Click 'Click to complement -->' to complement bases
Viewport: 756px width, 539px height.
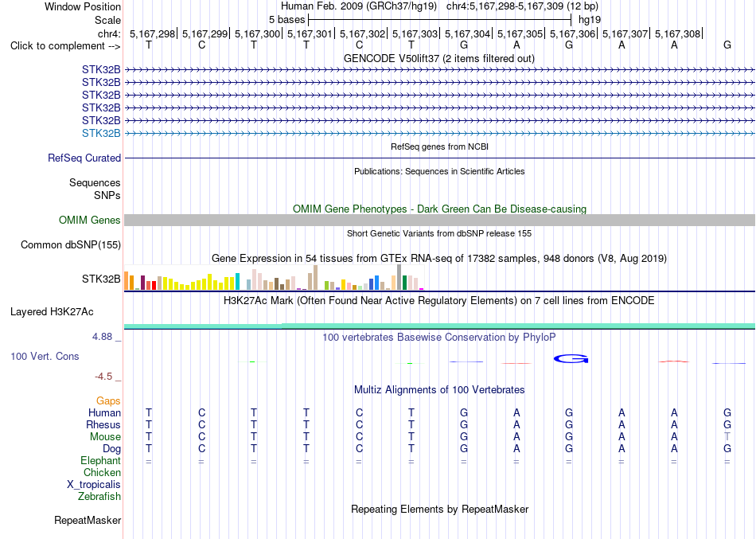click(x=65, y=46)
